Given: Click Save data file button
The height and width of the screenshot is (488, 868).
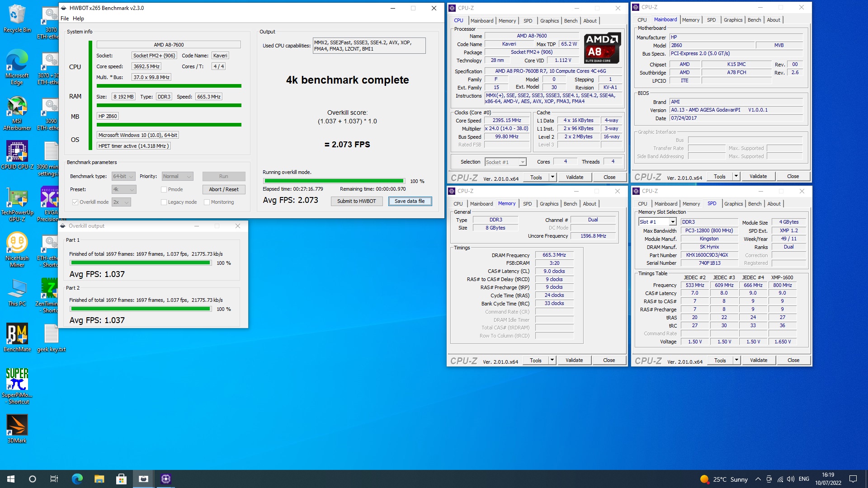Looking at the screenshot, I should [x=410, y=201].
